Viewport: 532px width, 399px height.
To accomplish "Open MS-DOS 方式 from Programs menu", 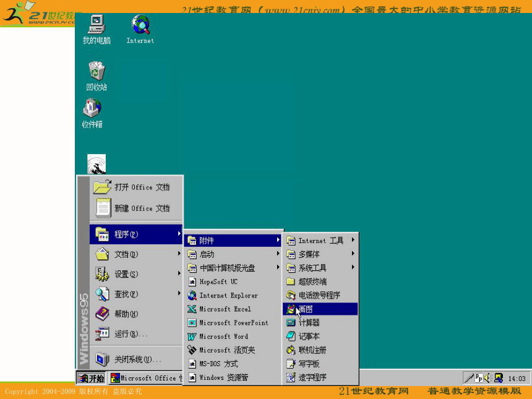I will [233, 364].
